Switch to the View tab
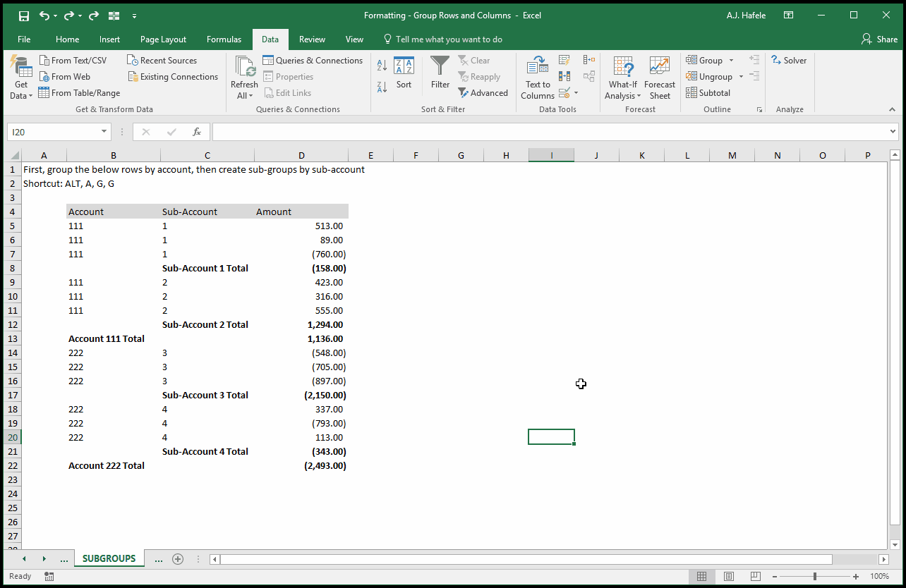 coord(354,39)
